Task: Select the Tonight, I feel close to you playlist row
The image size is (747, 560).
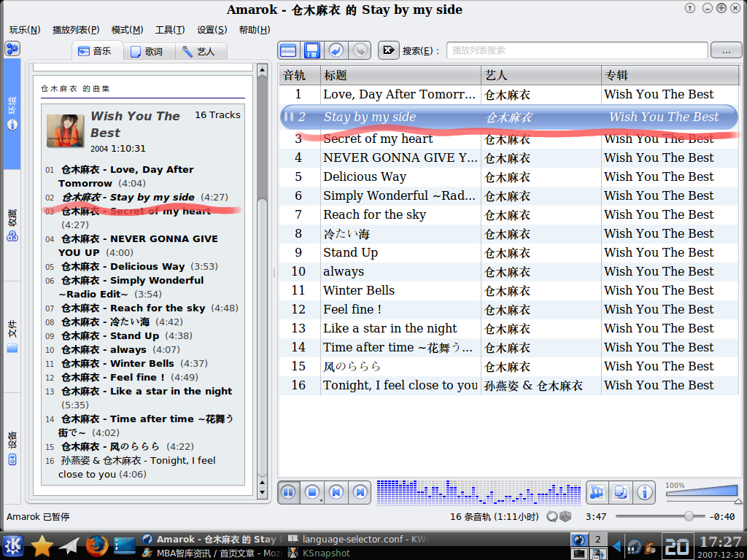Action: pos(508,385)
